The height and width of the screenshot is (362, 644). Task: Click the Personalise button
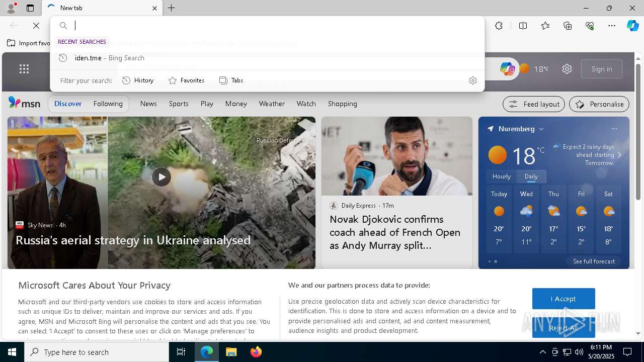(x=599, y=104)
